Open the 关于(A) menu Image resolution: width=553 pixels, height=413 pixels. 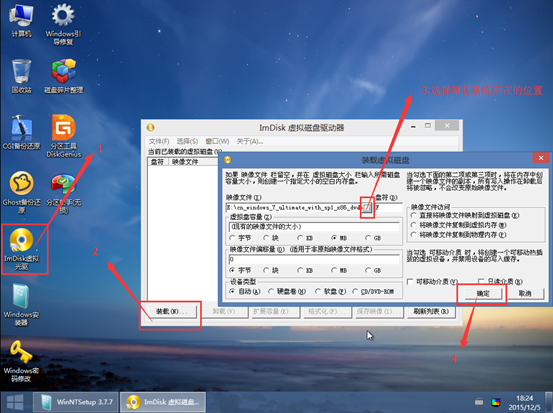tap(250, 141)
